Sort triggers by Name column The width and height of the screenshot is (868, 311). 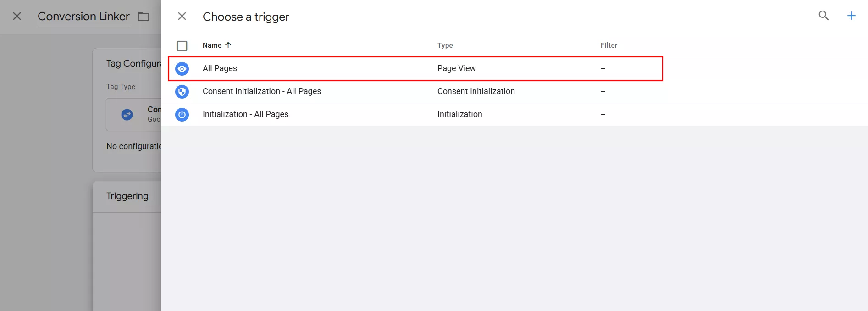(212, 45)
